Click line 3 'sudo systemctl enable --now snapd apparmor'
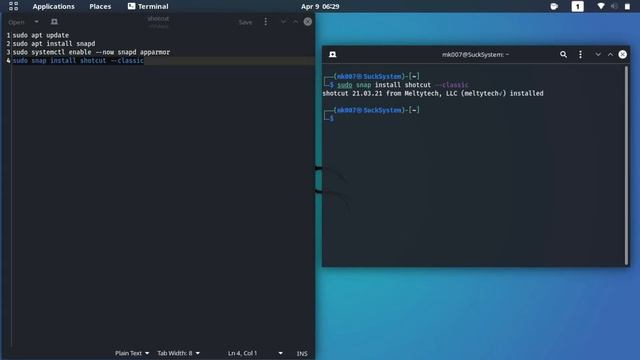Screen dimensions: 640x360 click(x=91, y=52)
